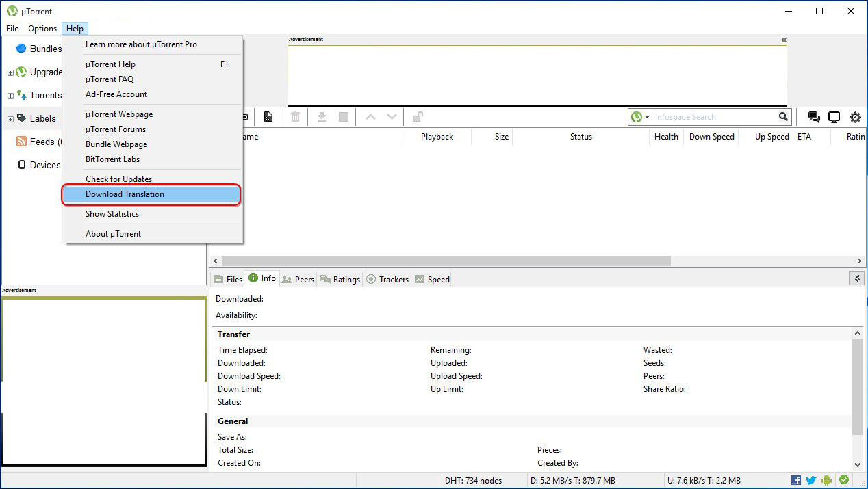Click the Torrents up-down arrows icon
The height and width of the screenshot is (489, 868).
point(21,95)
